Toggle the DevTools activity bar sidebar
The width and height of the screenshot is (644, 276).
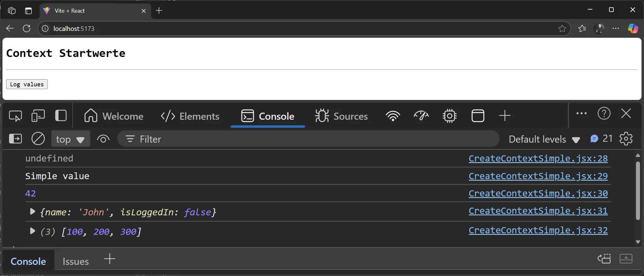pyautogui.click(x=61, y=116)
